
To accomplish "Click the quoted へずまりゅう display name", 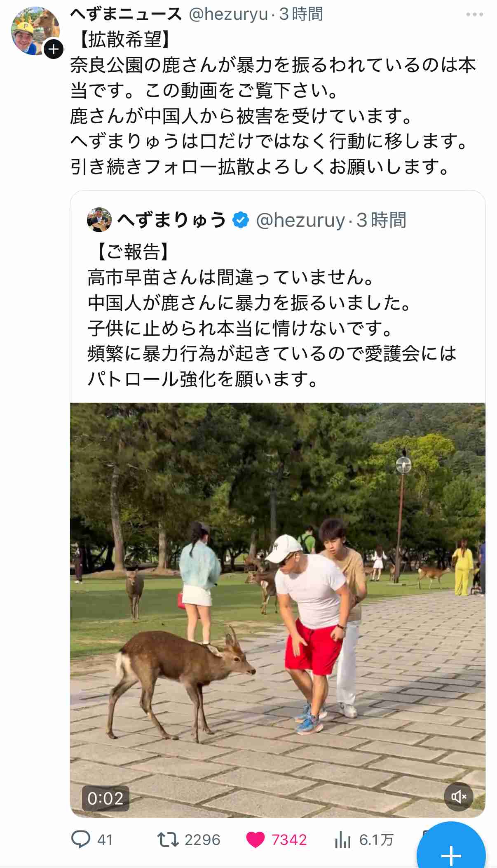I will (172, 220).
